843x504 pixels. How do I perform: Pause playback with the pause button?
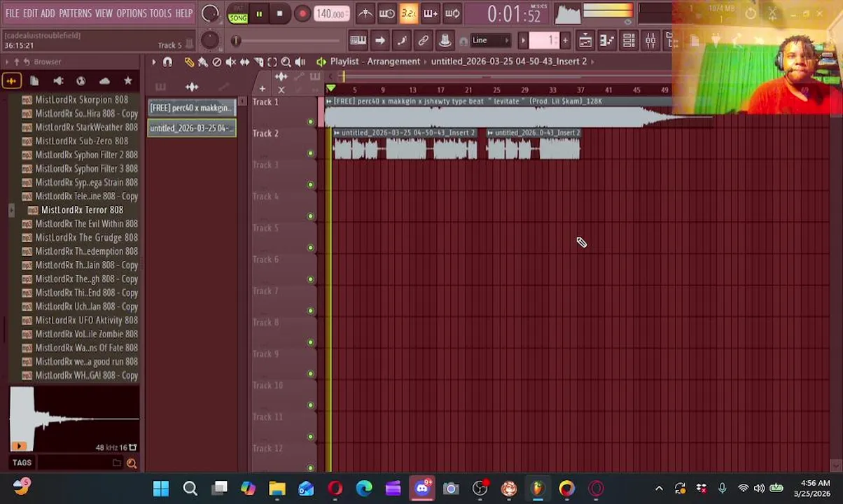259,13
